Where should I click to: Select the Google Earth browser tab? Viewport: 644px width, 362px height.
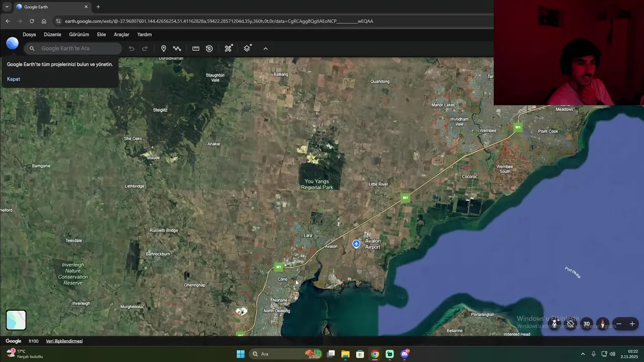pyautogui.click(x=52, y=7)
